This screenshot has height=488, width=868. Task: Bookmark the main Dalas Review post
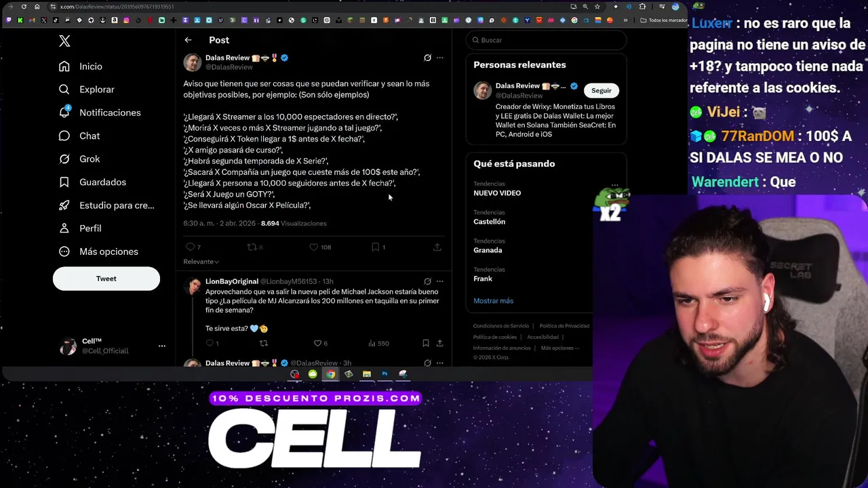[378, 247]
